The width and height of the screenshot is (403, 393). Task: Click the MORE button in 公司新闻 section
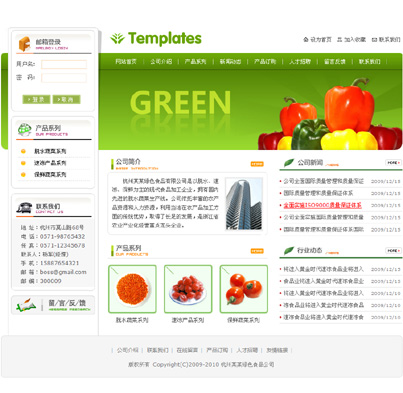click(393, 162)
